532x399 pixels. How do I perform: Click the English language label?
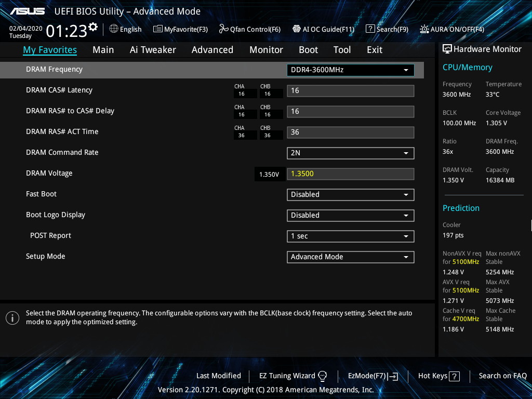pos(130,29)
